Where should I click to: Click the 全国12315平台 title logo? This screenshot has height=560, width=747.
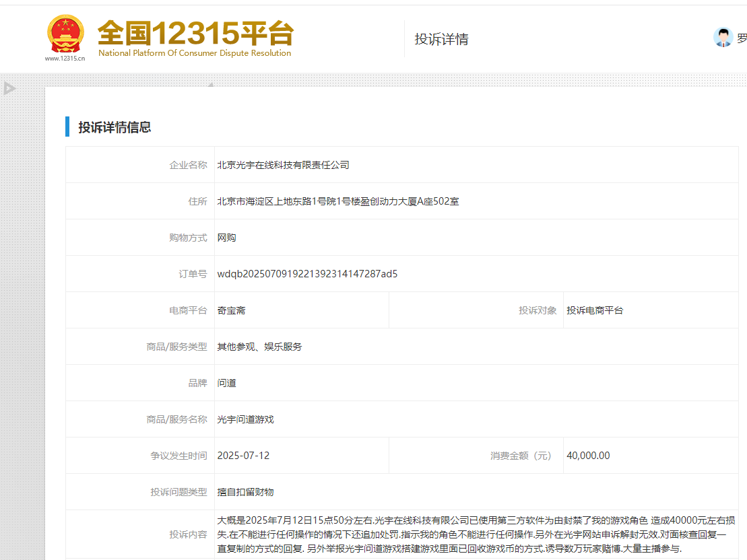pos(195,34)
